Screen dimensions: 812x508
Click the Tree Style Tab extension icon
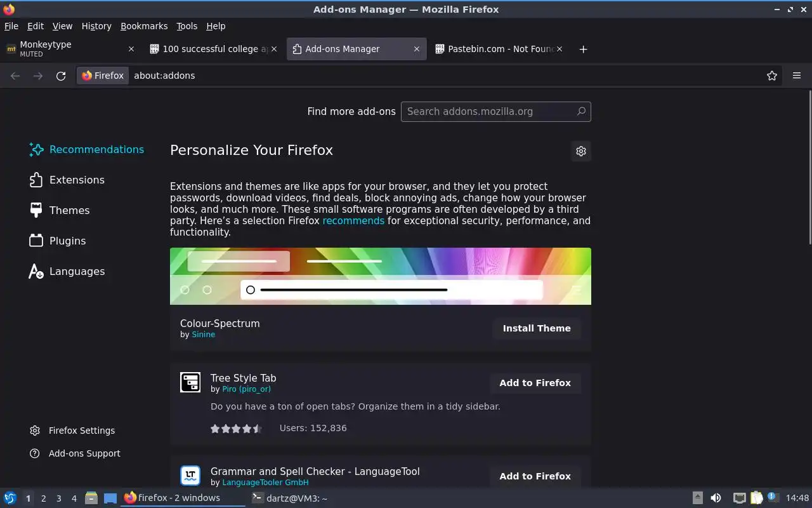[x=190, y=382]
